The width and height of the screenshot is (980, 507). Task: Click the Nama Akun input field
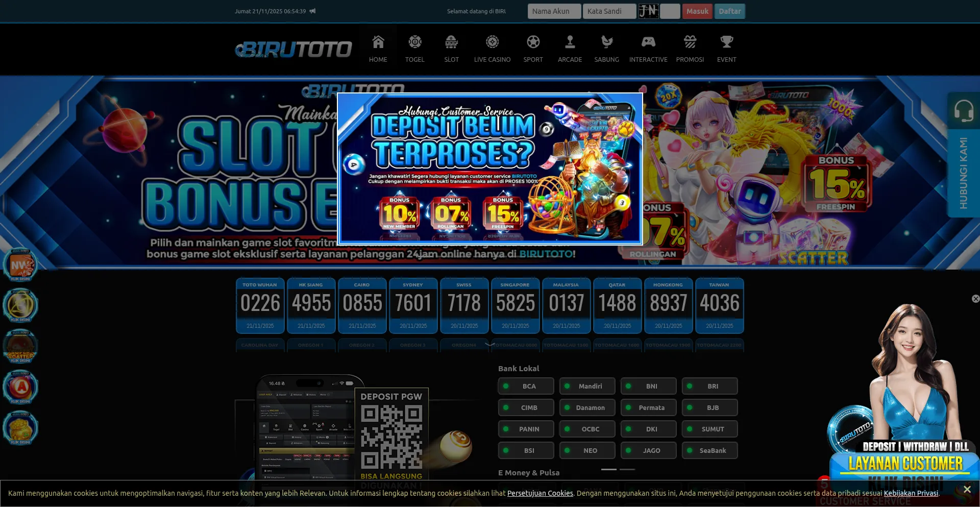554,11
